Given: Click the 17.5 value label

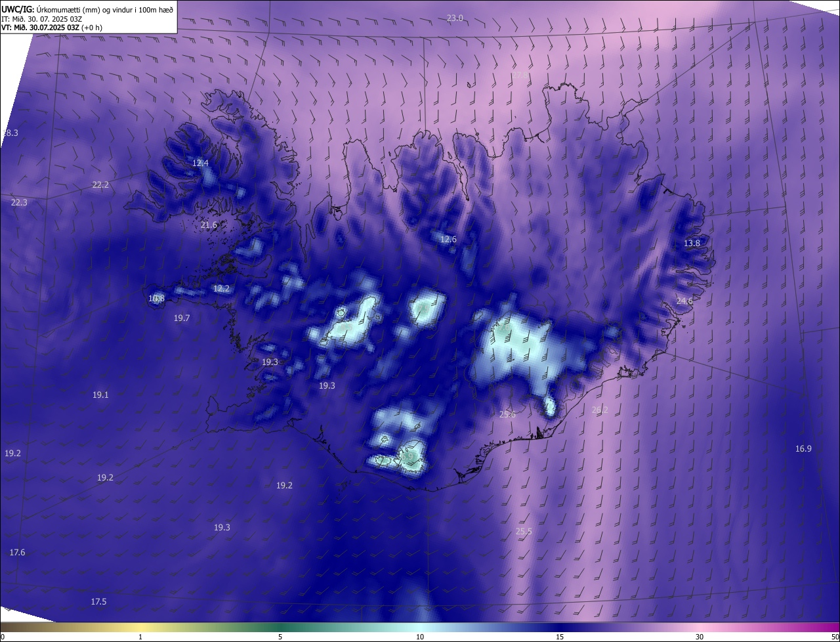Looking at the screenshot, I should pyautogui.click(x=98, y=601).
